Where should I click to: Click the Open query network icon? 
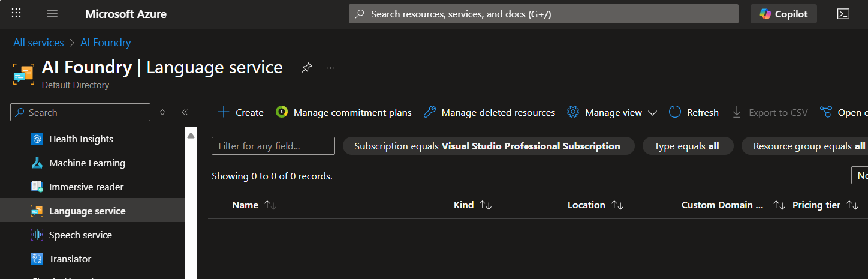pos(826,112)
